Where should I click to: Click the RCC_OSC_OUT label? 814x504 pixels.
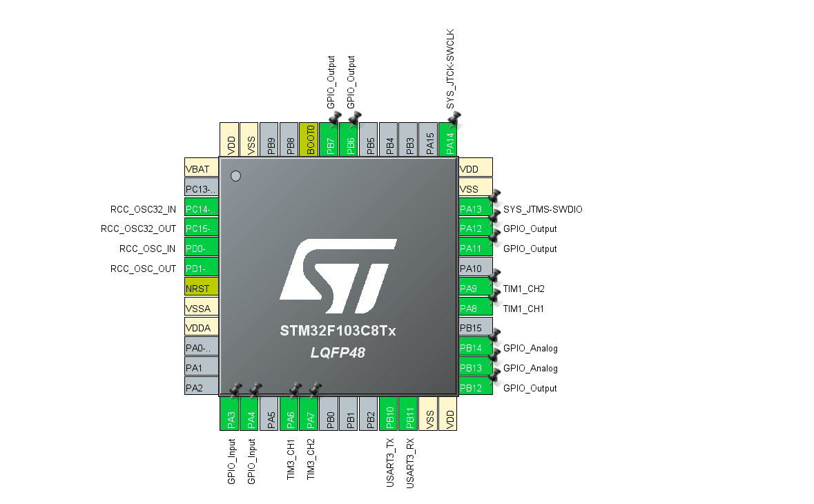point(144,269)
